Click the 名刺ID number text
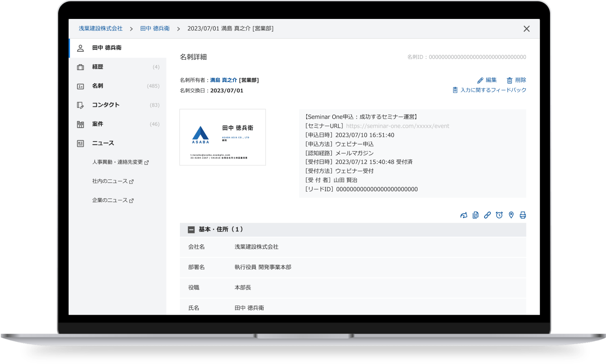 click(467, 57)
